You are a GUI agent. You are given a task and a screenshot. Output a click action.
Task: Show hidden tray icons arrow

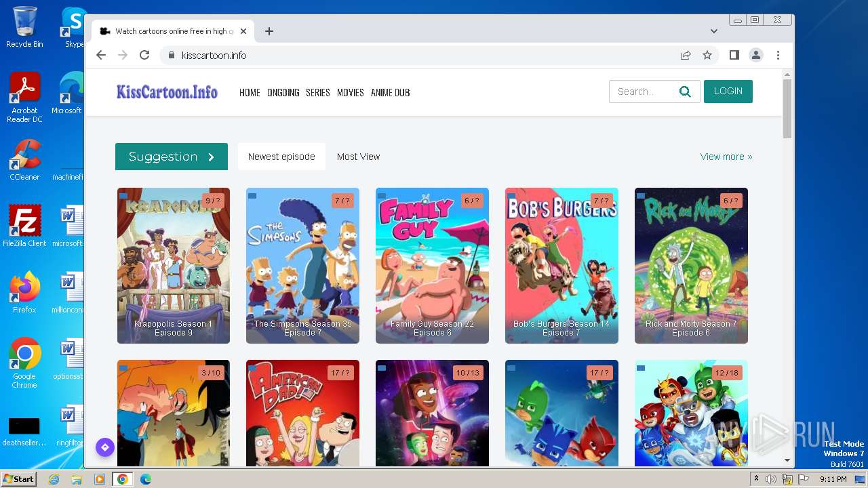(756, 479)
